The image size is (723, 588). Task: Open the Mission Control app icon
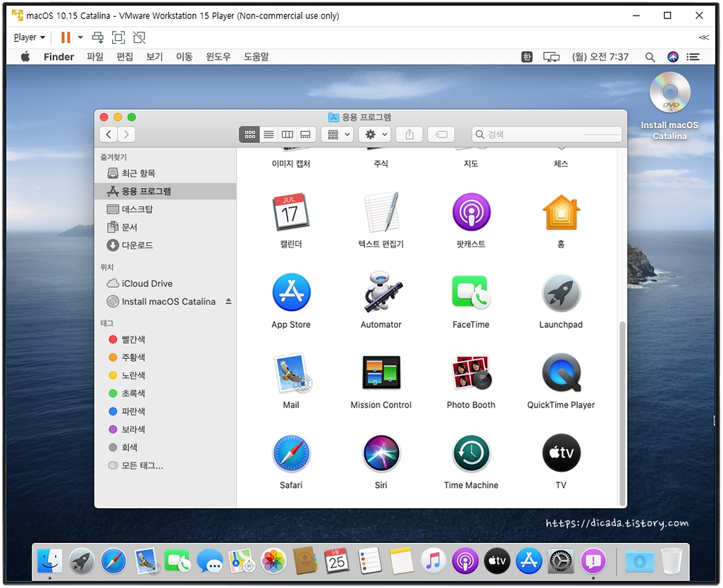(x=381, y=373)
